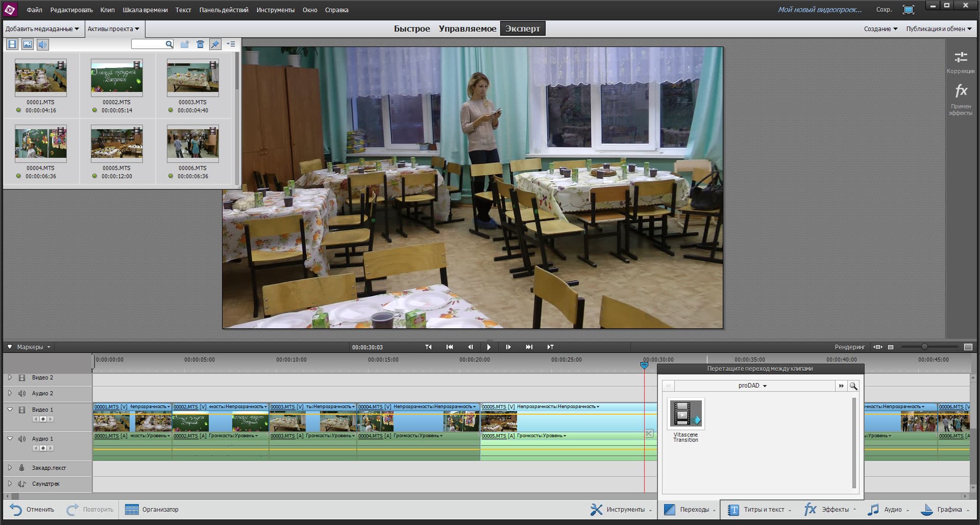This screenshot has height=525, width=980.
Task: Go to next transition category arrow
Action: click(x=841, y=386)
